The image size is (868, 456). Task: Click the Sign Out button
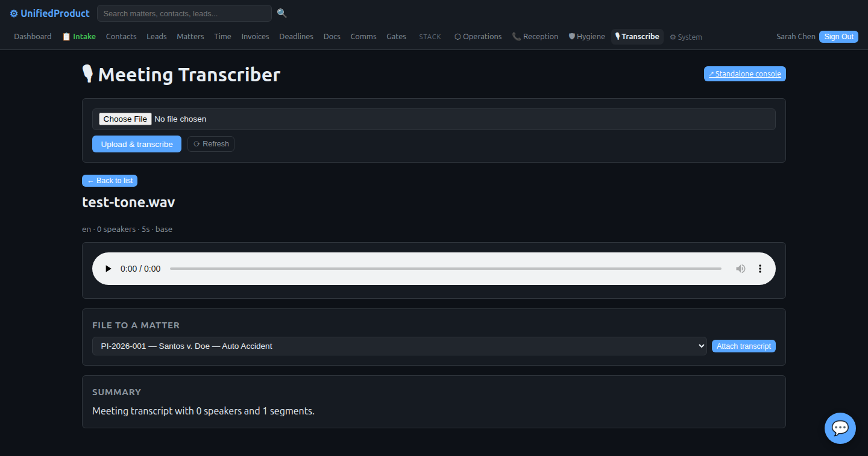click(838, 37)
